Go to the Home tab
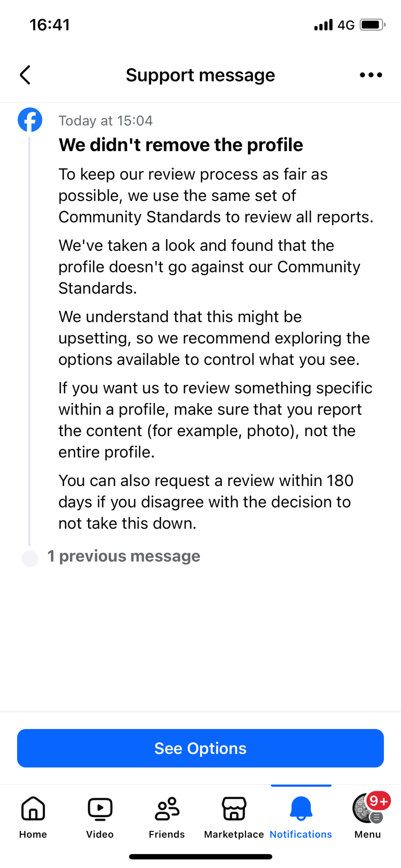The height and width of the screenshot is (868, 401). pyautogui.click(x=33, y=816)
